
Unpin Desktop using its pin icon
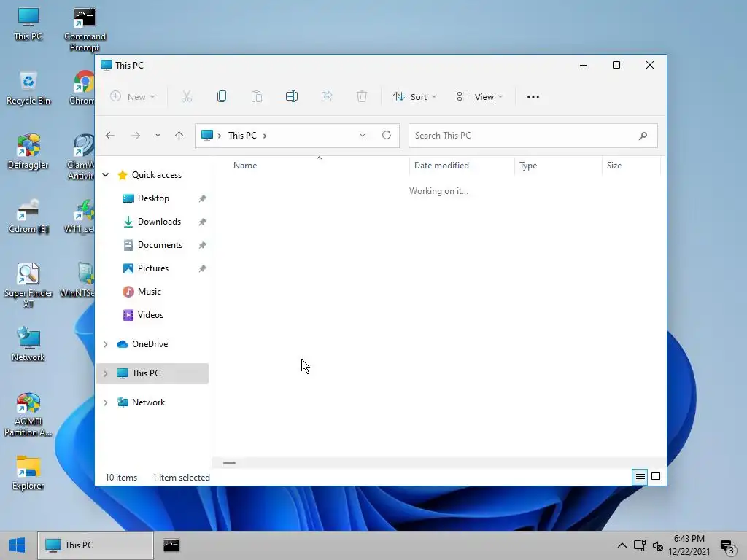point(203,198)
